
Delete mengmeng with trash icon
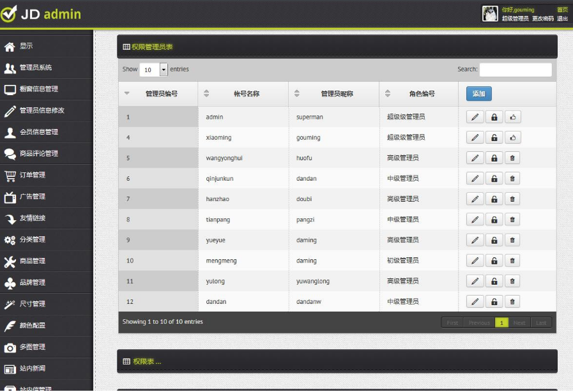pyautogui.click(x=512, y=260)
